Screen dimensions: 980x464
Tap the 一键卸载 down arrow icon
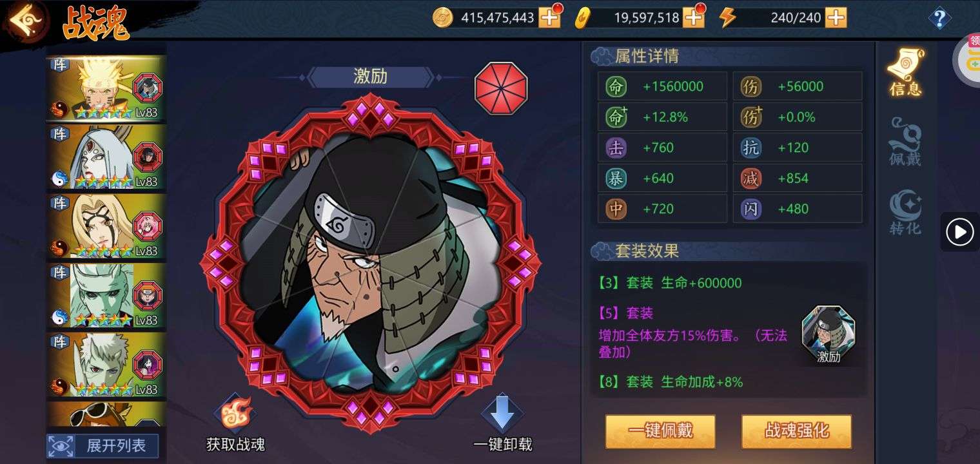coord(502,413)
